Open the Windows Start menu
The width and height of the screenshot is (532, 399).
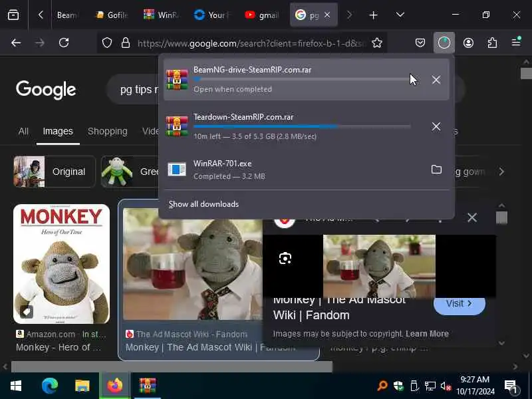[15, 386]
